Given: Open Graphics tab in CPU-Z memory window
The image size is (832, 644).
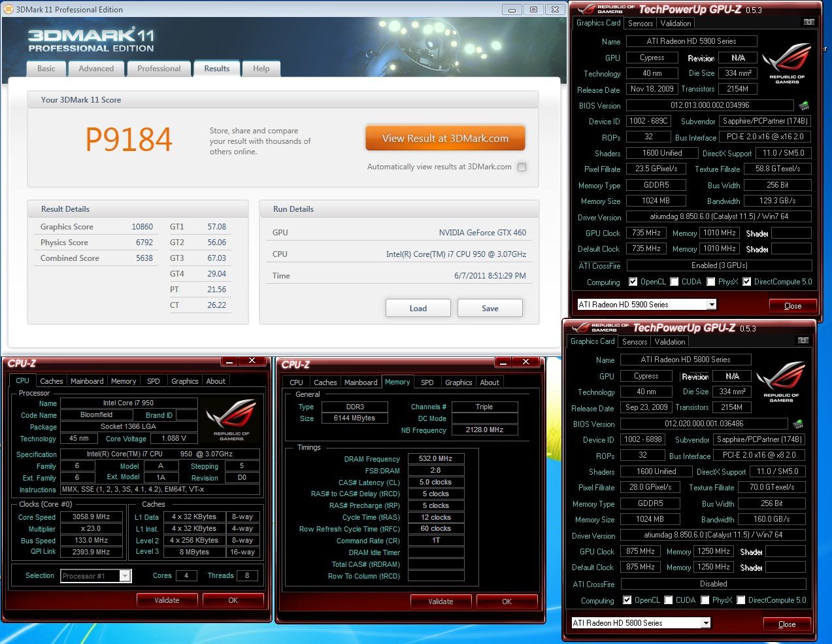Looking at the screenshot, I should pyautogui.click(x=459, y=382).
